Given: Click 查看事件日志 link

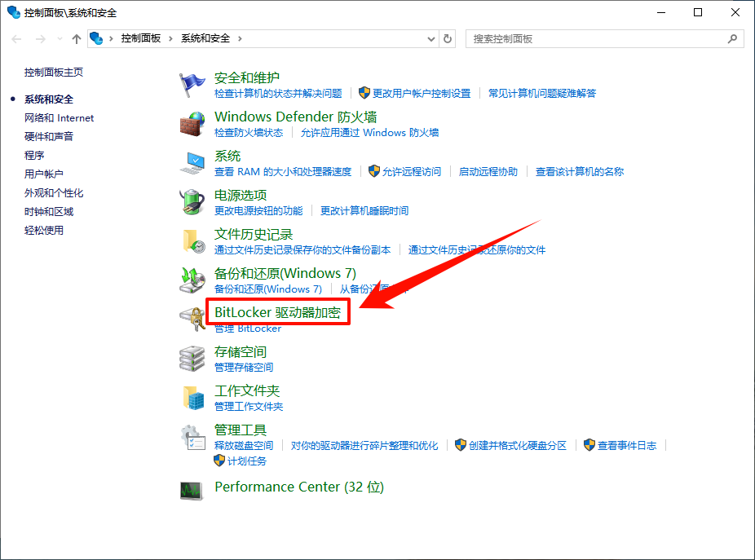Looking at the screenshot, I should (x=626, y=446).
